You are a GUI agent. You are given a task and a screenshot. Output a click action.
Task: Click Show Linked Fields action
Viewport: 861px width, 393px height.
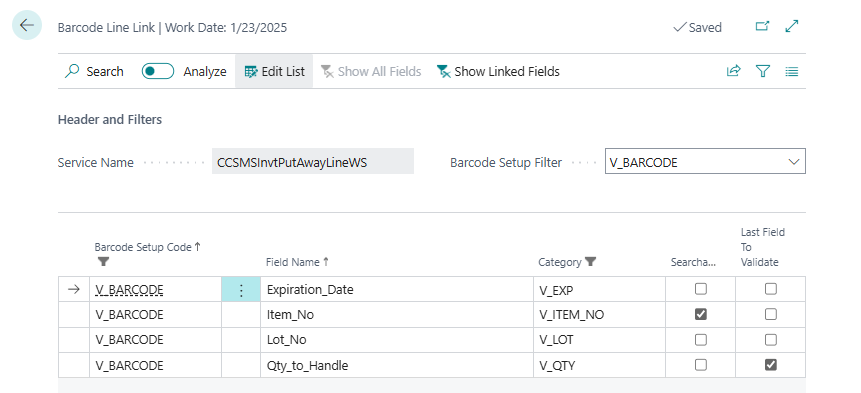coord(498,71)
